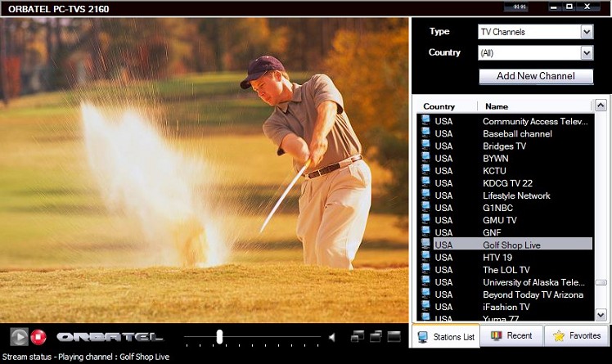Click the Play button in the player controls

click(x=19, y=337)
